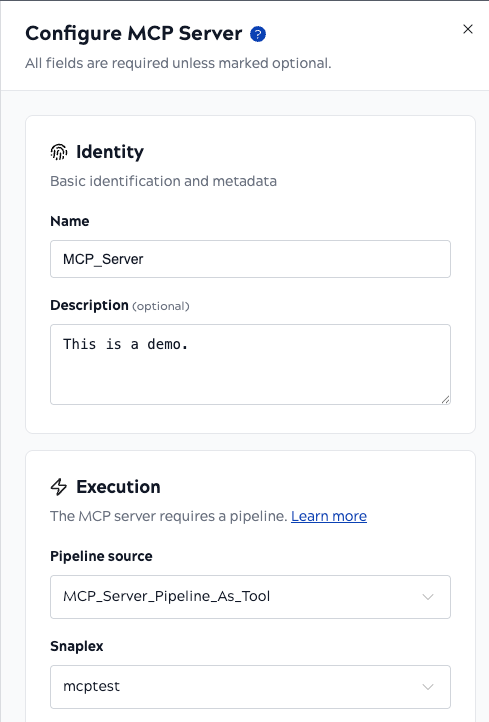489x722 pixels.
Task: Click the 'All fields are required' subtitle
Action: (x=178, y=63)
